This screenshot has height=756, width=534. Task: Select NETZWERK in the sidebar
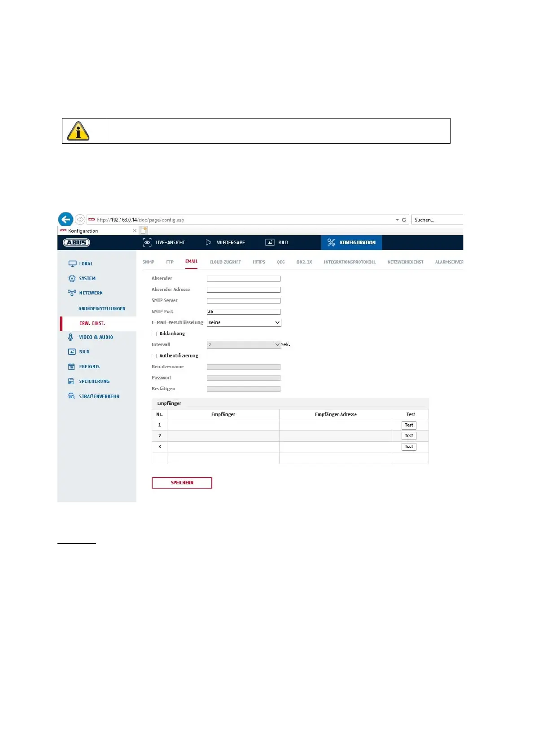(91, 293)
